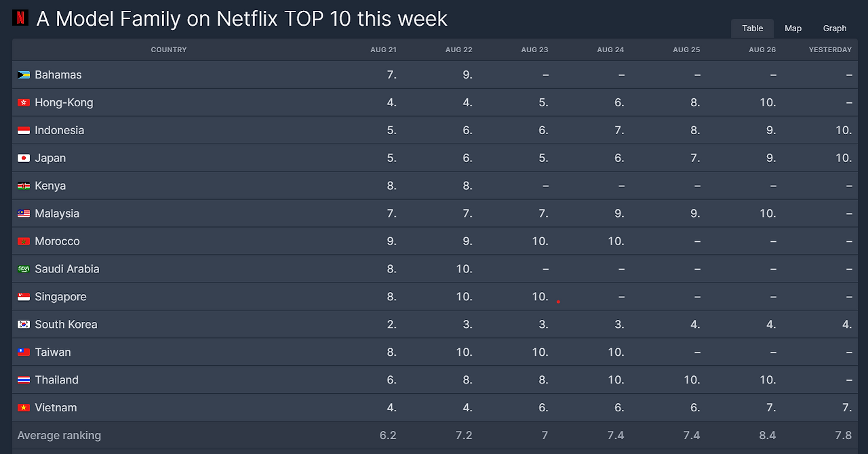Image resolution: width=868 pixels, height=454 pixels.
Task: Switch to the Map tab
Action: 793,28
